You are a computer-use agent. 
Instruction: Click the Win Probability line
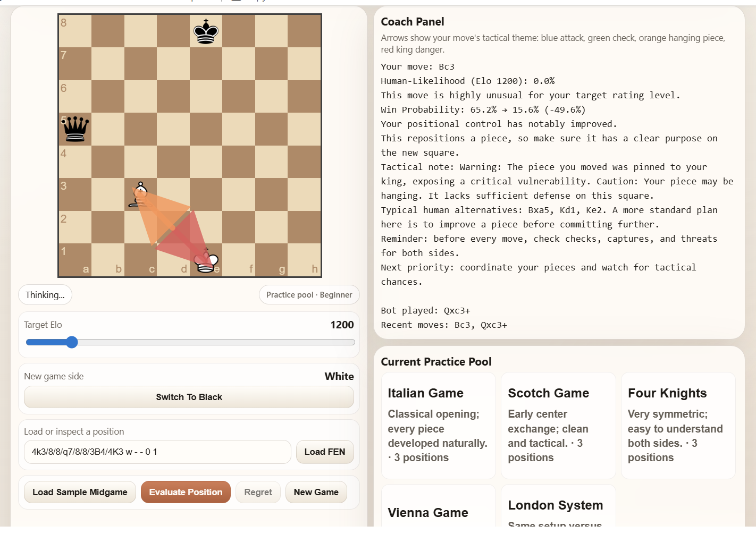pyautogui.click(x=483, y=110)
